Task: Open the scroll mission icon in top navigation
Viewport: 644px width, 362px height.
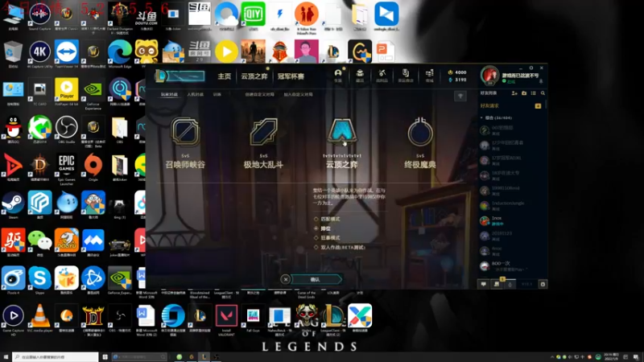Action: point(406,74)
